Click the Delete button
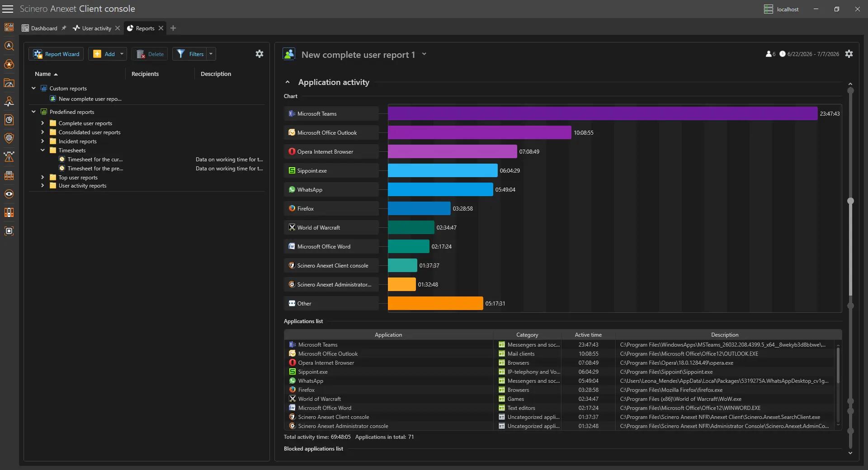Viewport: 868px width, 470px height. (x=150, y=54)
